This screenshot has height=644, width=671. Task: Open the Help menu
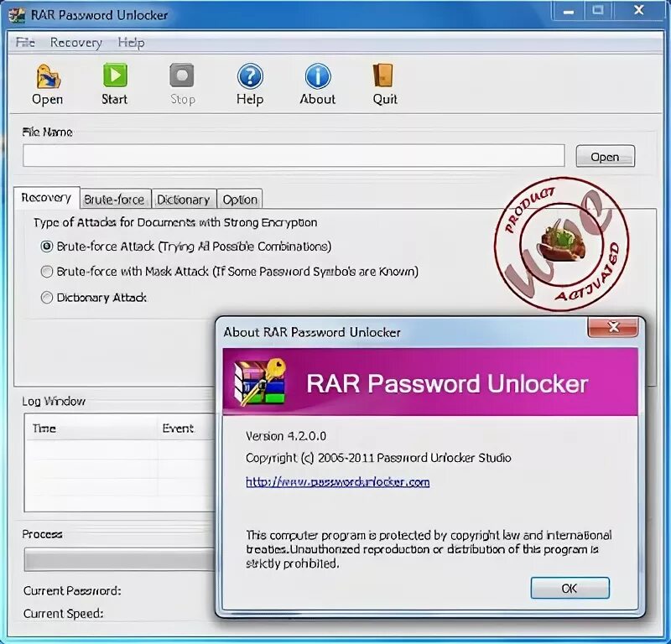point(131,43)
